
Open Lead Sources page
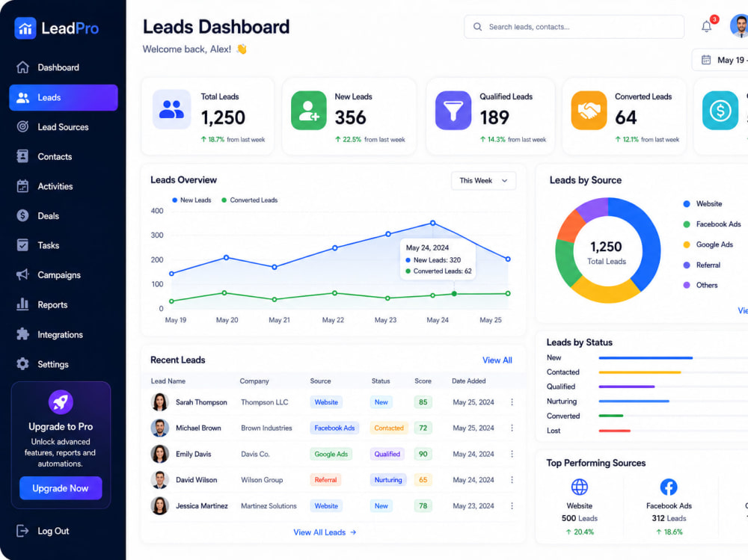(x=64, y=127)
